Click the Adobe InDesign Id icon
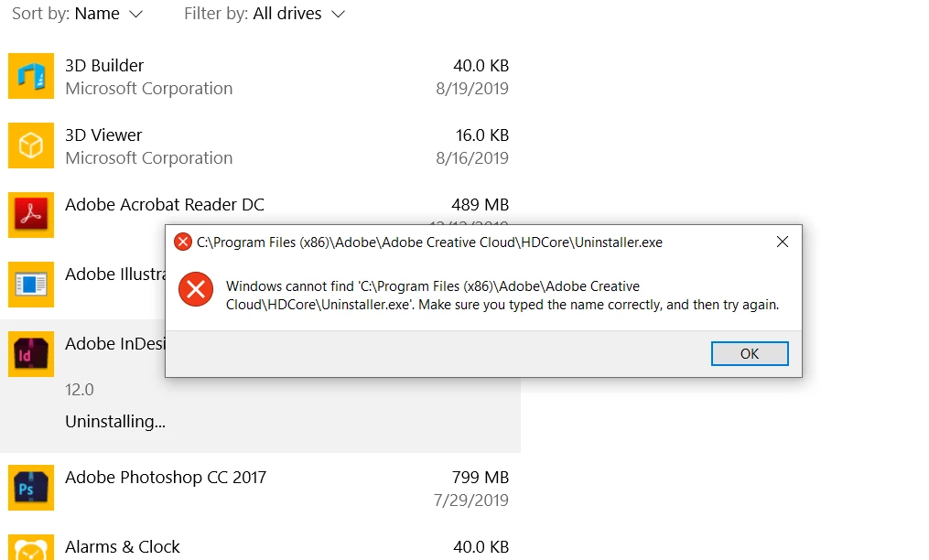The width and height of the screenshot is (929, 560). (31, 354)
